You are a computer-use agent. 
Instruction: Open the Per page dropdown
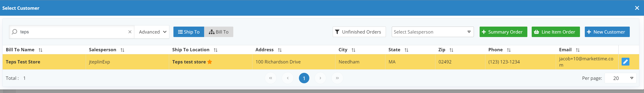tap(620, 78)
